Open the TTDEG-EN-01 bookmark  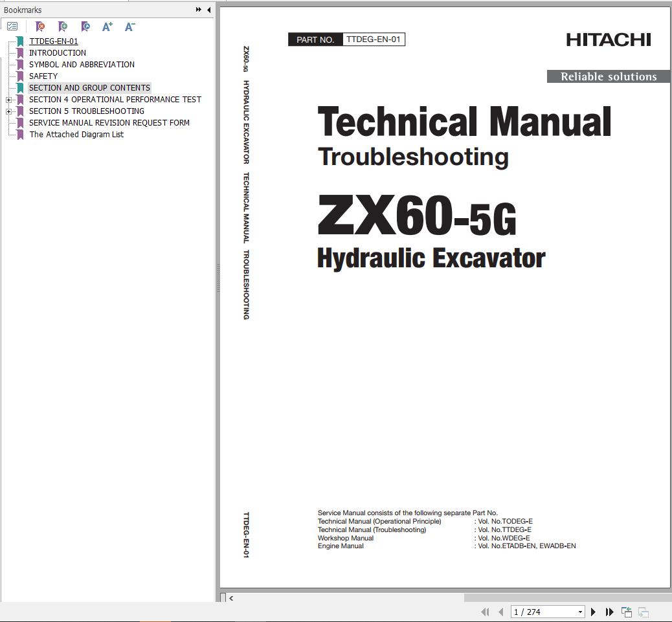tap(54, 41)
